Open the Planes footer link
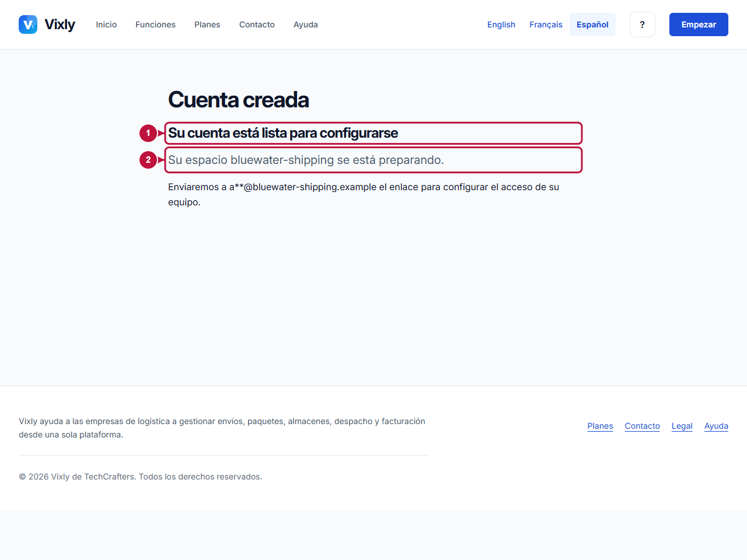747x560 pixels. 600,426
